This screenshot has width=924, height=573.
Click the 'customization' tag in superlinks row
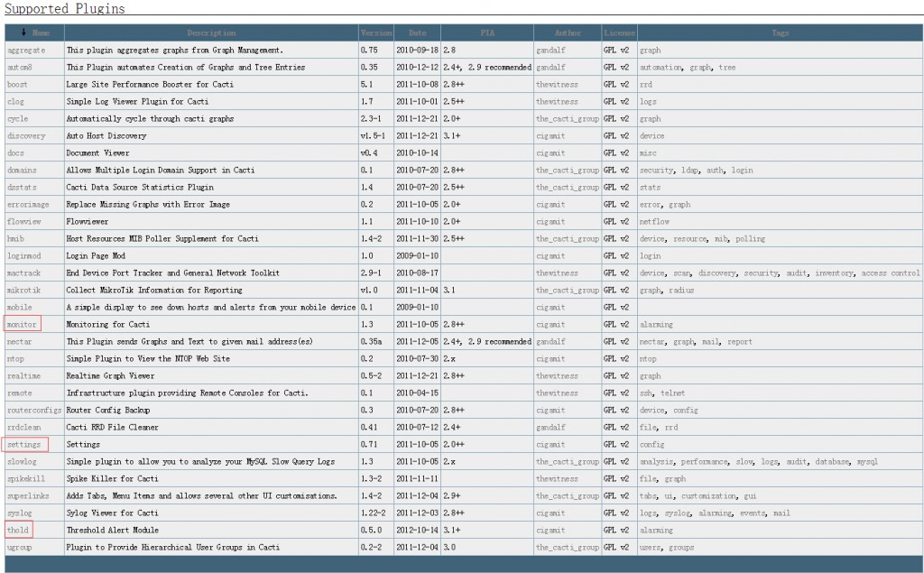[x=709, y=495]
